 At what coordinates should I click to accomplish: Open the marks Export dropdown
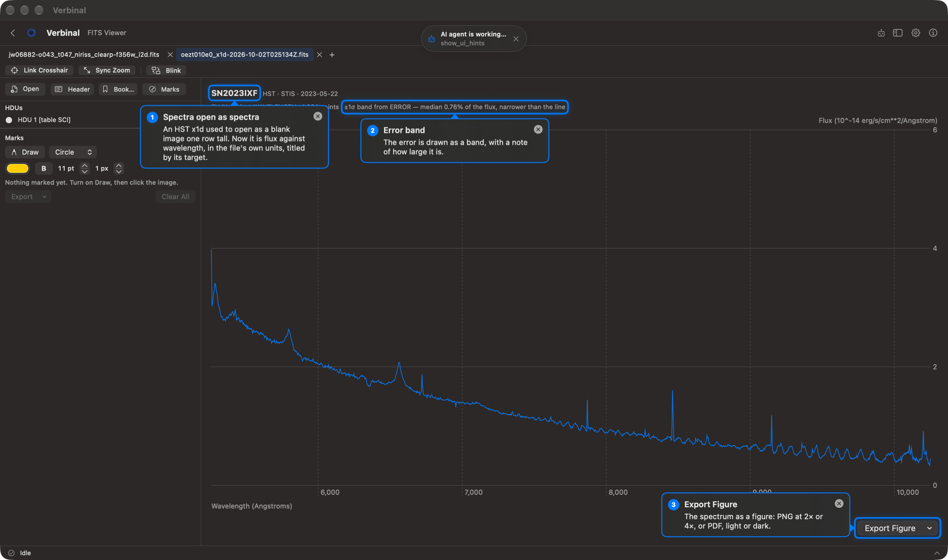(x=28, y=197)
